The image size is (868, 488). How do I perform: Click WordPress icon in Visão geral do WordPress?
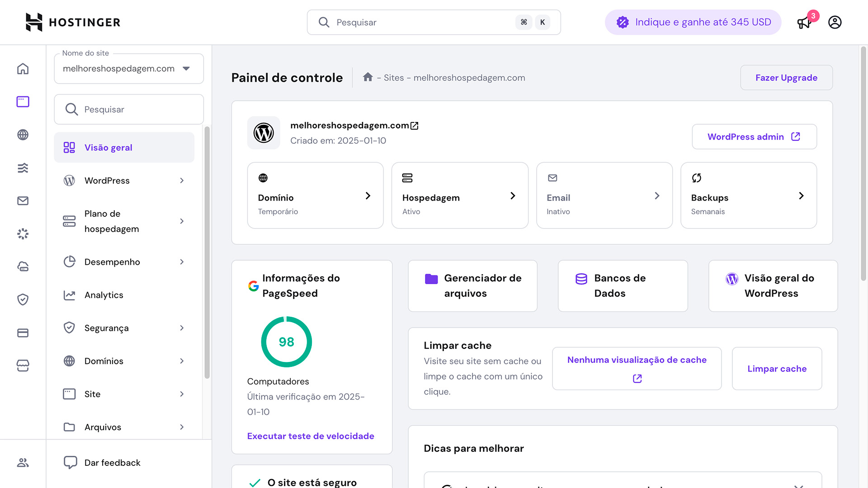(731, 279)
